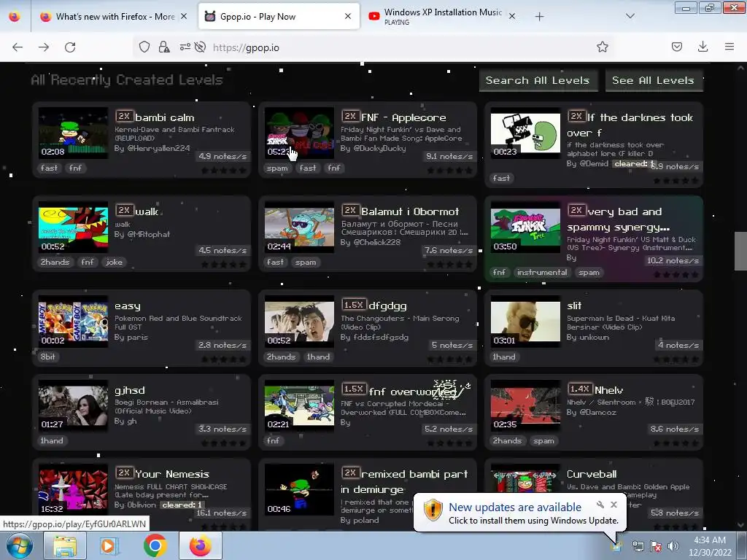The width and height of the screenshot is (747, 560).
Task: Open the bambi calm level thumbnail
Action: (73, 133)
